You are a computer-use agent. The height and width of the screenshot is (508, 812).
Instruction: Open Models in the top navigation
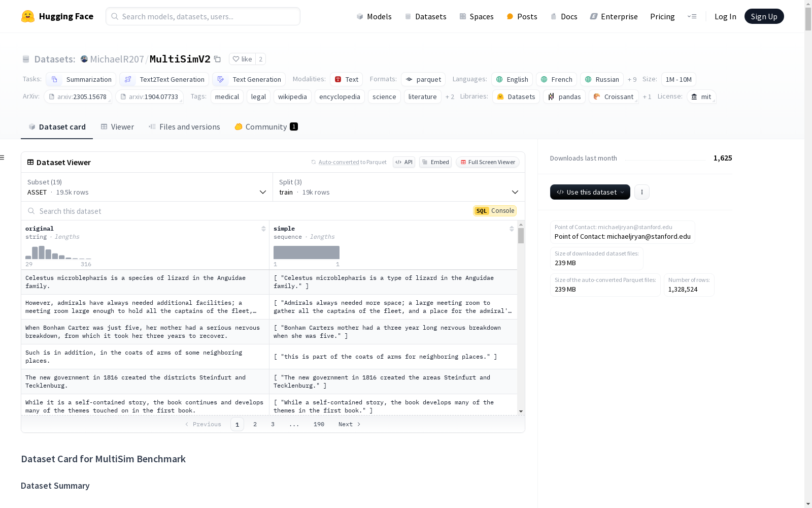374,16
